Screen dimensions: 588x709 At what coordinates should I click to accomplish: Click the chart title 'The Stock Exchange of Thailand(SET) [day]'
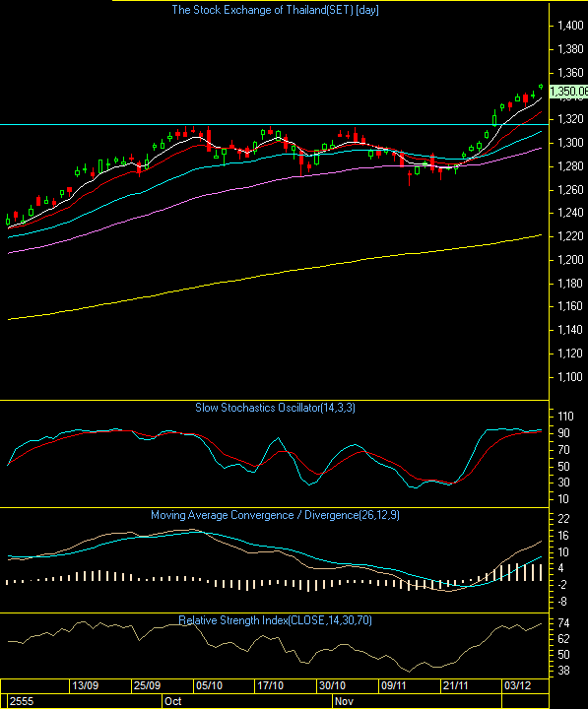point(275,10)
